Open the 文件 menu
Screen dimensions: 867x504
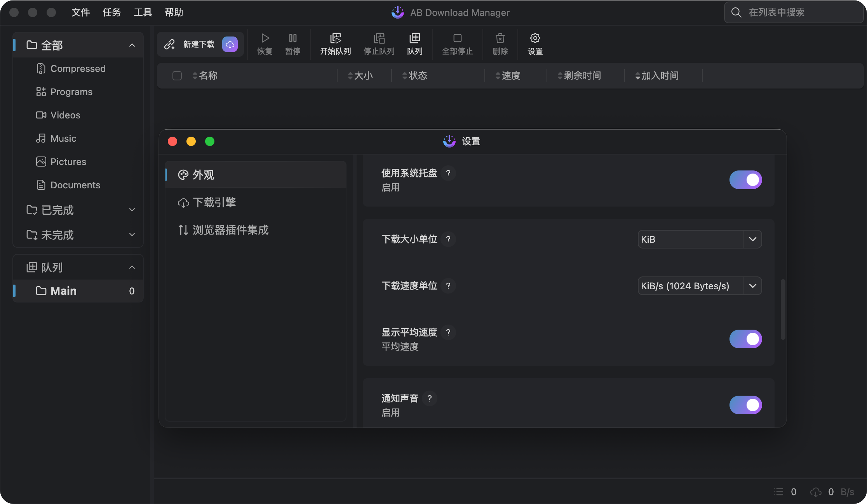click(81, 12)
